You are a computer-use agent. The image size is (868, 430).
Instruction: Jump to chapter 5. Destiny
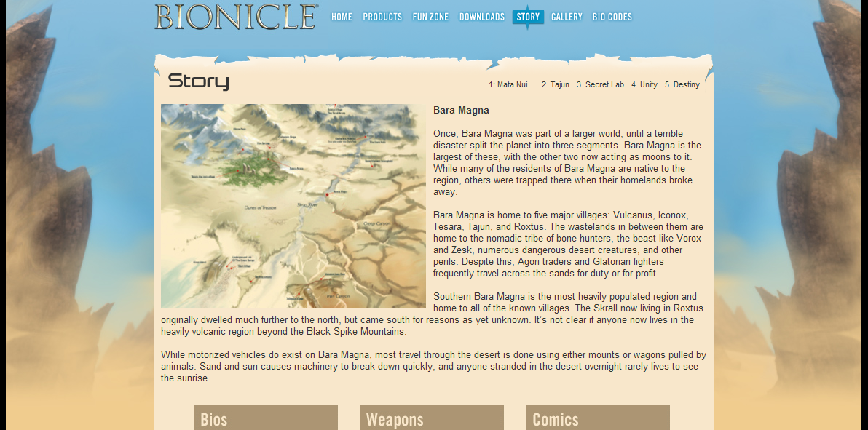[682, 84]
